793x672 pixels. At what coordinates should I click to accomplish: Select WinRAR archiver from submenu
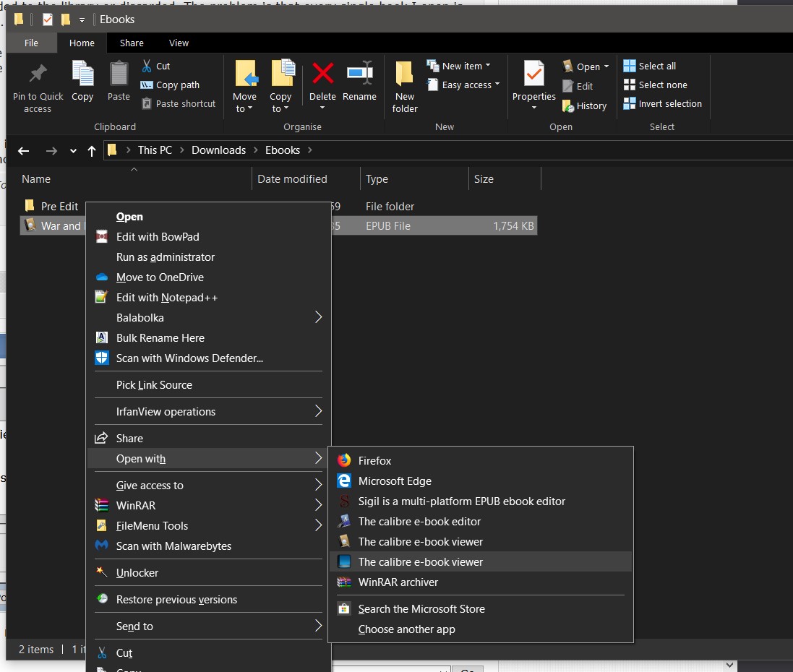click(398, 582)
